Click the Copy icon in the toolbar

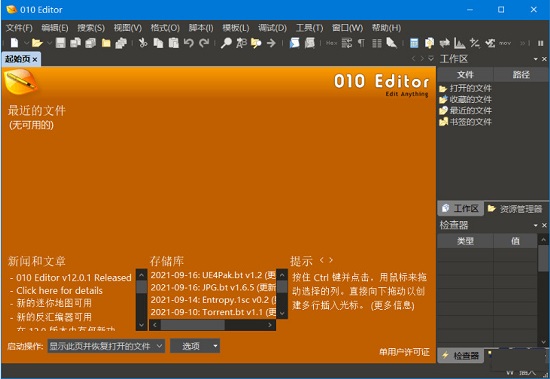[159, 43]
